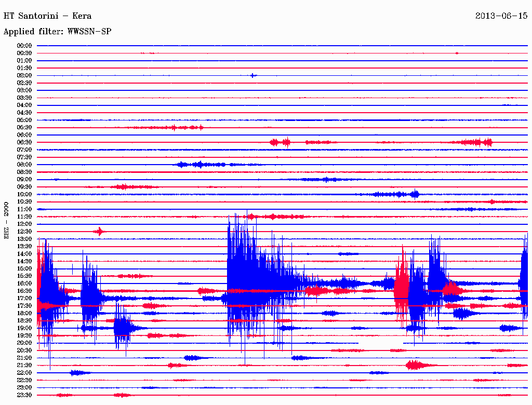The width and height of the screenshot is (532, 405).
Task: Click the "Applied filter: WWSSN-SP" text
Action: (57, 32)
